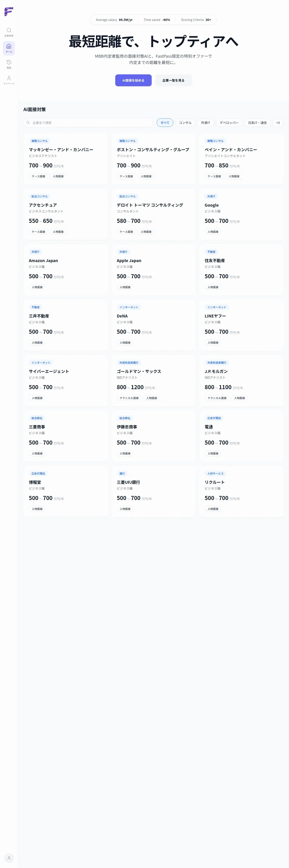Click 人材サービス badge on リクルート card
The height and width of the screenshot is (868, 289).
pos(215,473)
